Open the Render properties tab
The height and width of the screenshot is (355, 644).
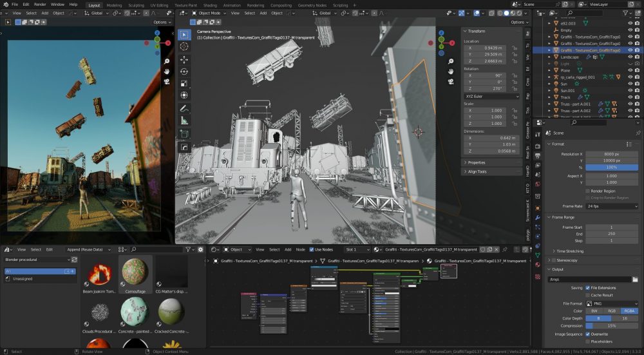point(538,146)
